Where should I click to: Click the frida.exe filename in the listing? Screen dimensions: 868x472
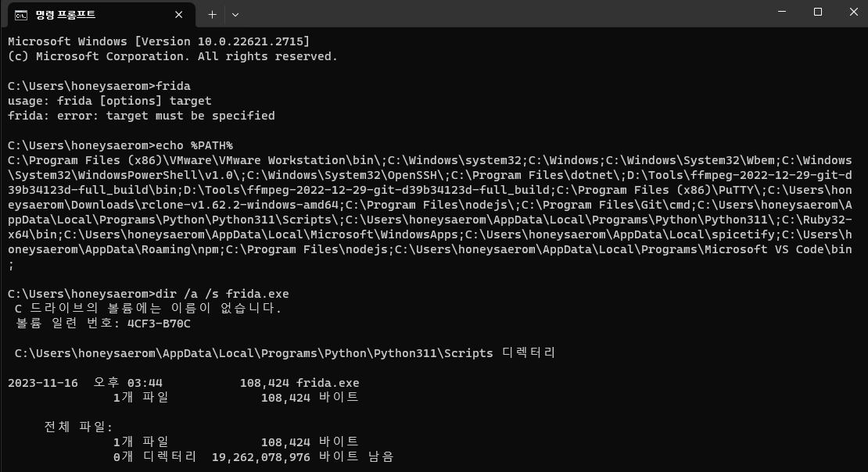click(327, 383)
